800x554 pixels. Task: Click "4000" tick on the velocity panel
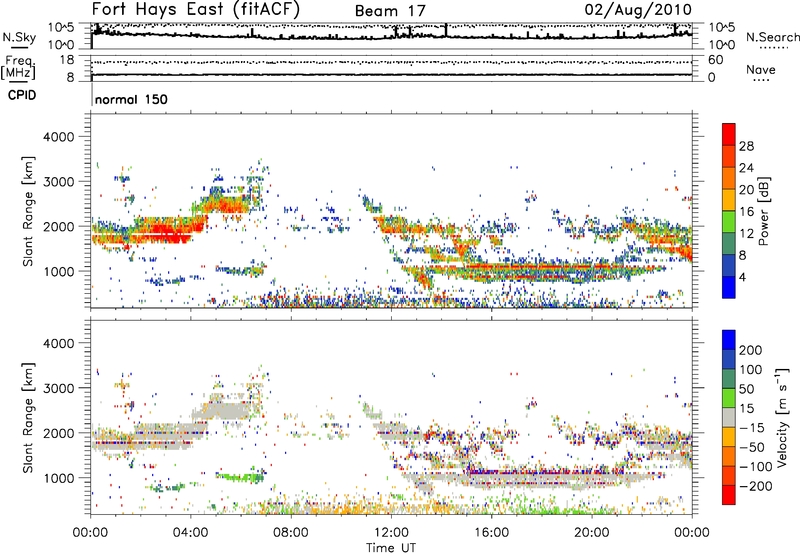(58, 343)
